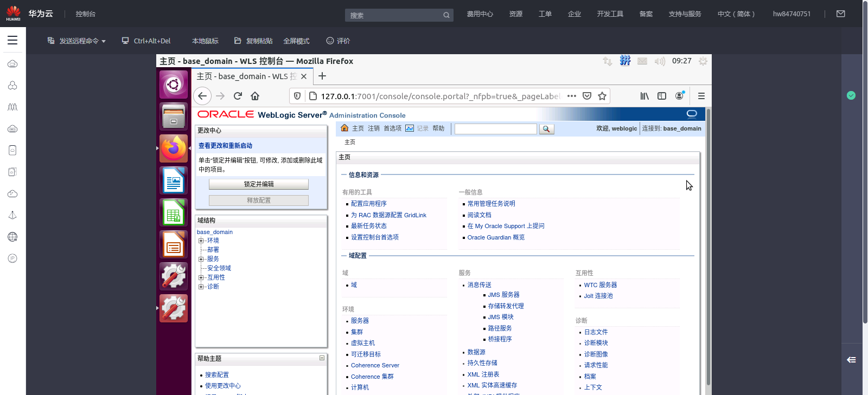This screenshot has height=395, width=868.
Task: Open 开发工具 in the header
Action: click(610, 14)
